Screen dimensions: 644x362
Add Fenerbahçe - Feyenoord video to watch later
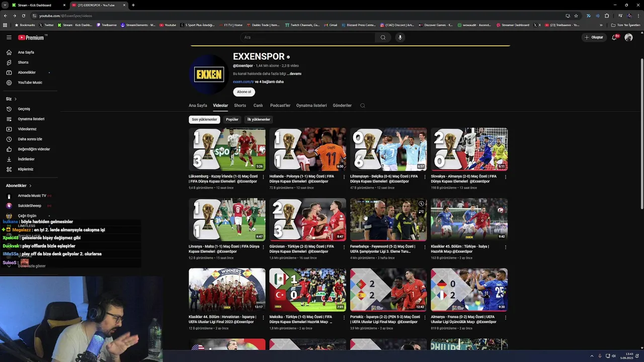tap(421, 204)
